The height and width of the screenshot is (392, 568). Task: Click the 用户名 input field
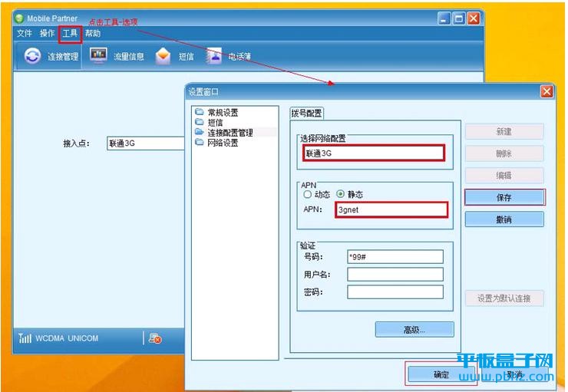(x=395, y=275)
